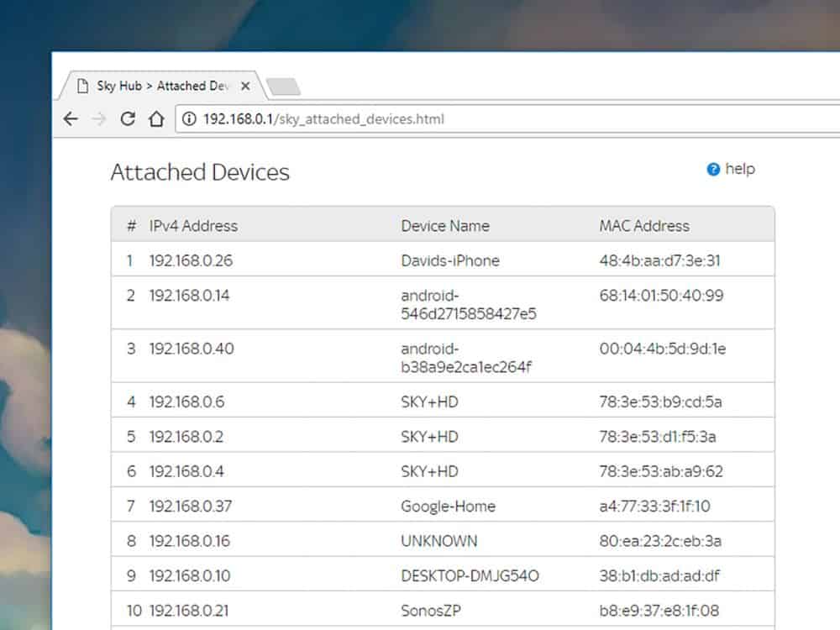The width and height of the screenshot is (840, 630).
Task: Select the Davids-iPhone device name
Action: [x=449, y=260]
